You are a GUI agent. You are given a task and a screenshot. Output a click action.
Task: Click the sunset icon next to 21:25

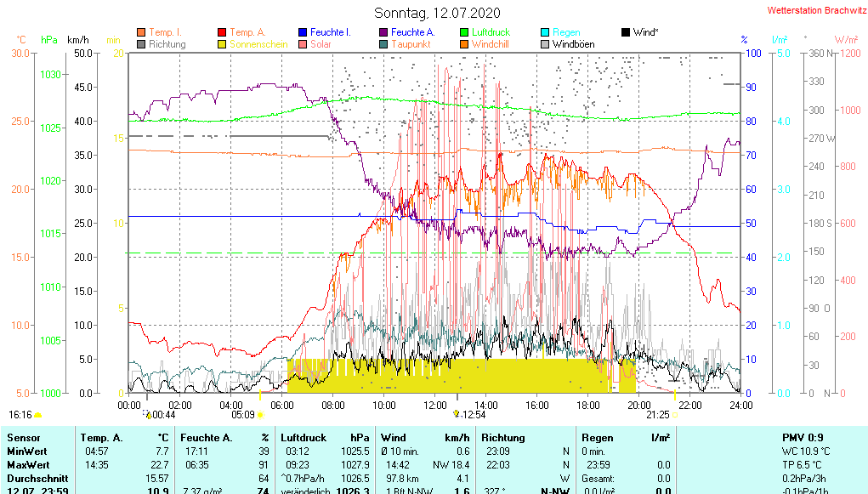[675, 415]
